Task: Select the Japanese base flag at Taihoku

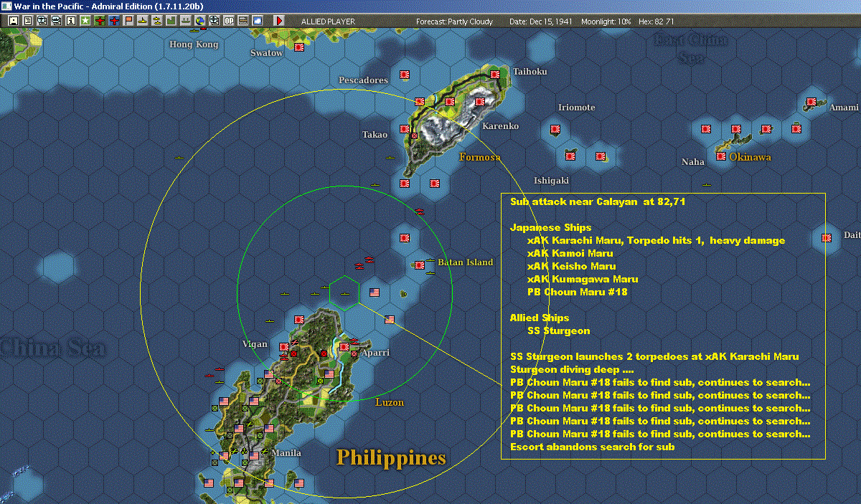Action: click(495, 74)
